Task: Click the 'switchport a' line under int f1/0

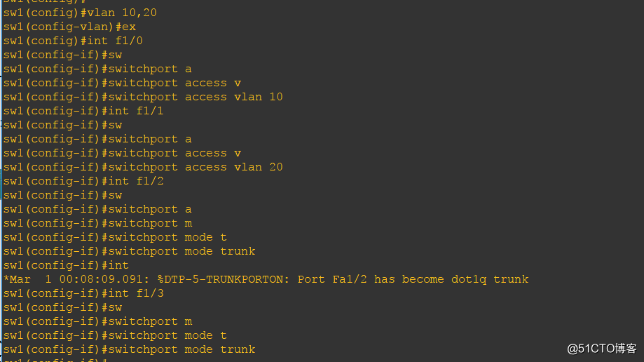Action: pyautogui.click(x=97, y=69)
